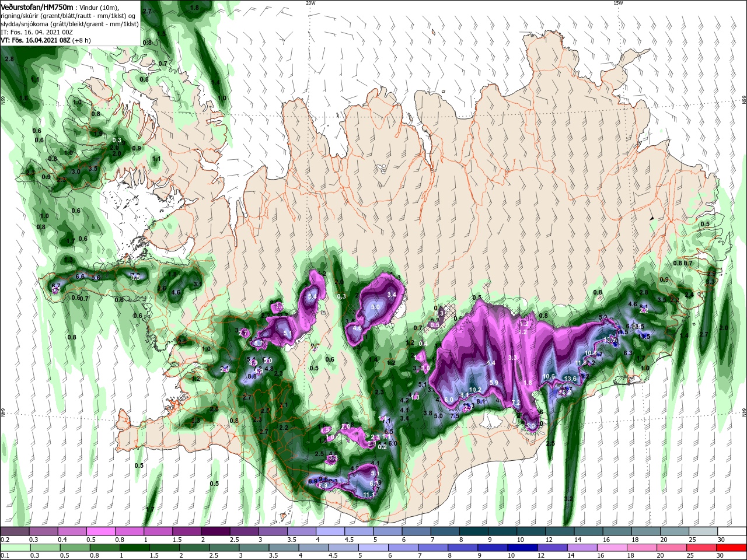The height and width of the screenshot is (560, 747).
Task: Select the periwinkle swatch labeled 7, lower row
Action: 434,548
